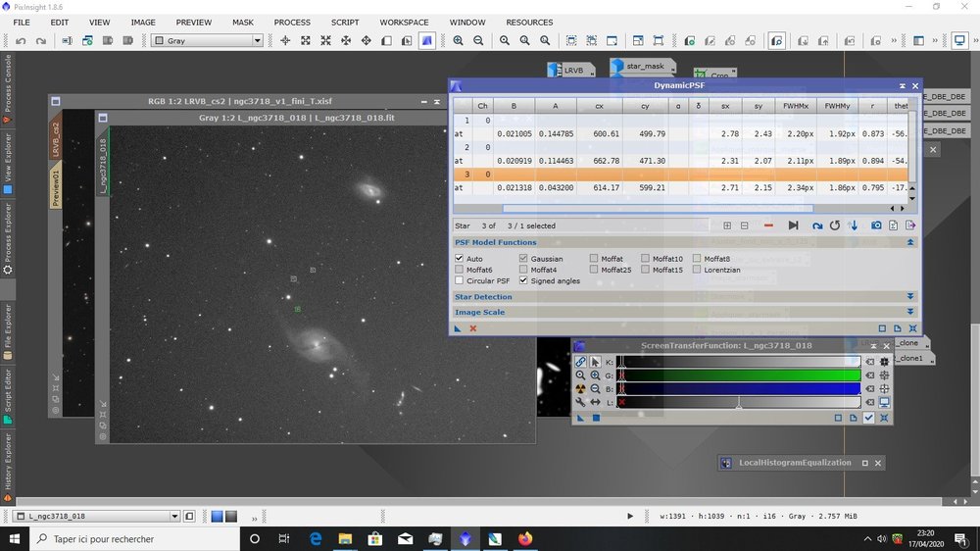The height and width of the screenshot is (551, 980).
Task: Click the camera icon in DynamicPSF
Action: pyautogui.click(x=876, y=225)
